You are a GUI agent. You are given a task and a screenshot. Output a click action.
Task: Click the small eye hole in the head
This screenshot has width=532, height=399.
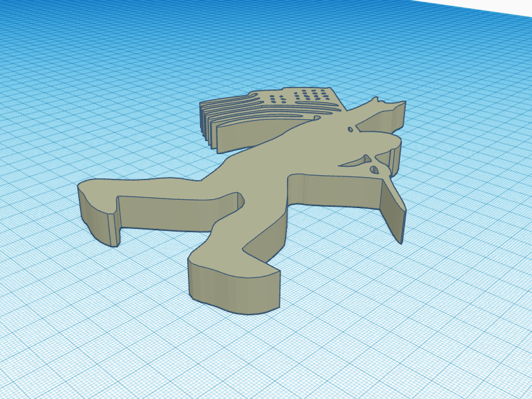click(x=350, y=128)
